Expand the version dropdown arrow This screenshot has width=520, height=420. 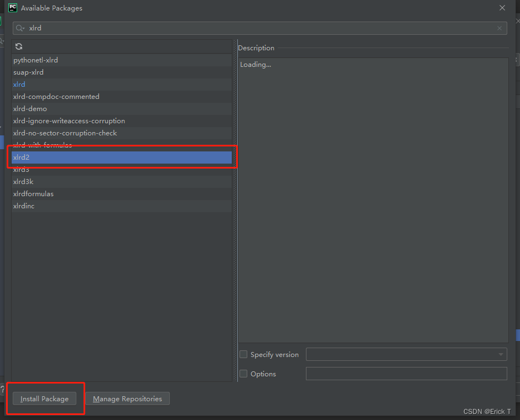click(x=501, y=354)
